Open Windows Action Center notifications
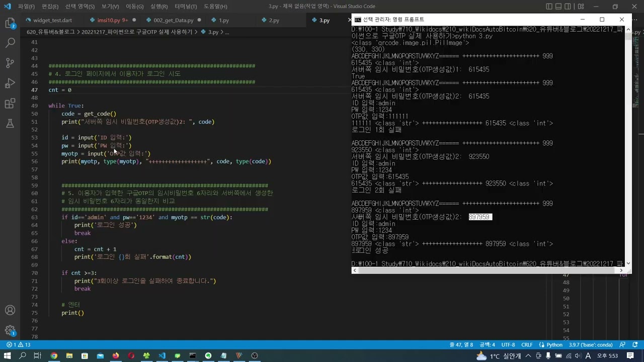This screenshot has height=362, width=644. coord(630,356)
